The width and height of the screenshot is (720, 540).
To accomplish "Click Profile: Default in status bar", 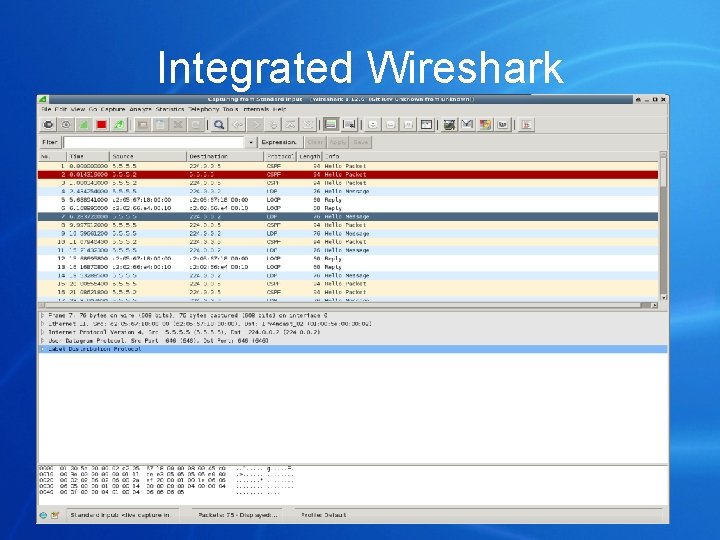I will pyautogui.click(x=324, y=515).
